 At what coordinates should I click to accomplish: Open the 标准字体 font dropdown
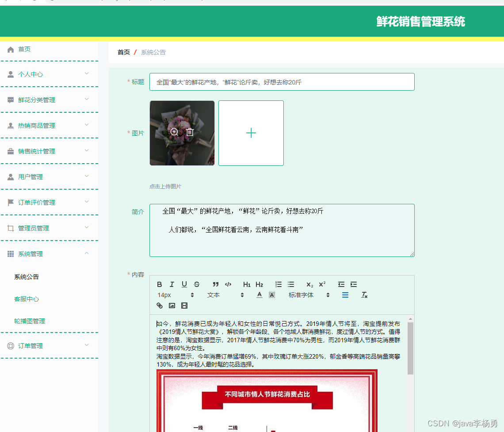[x=309, y=295]
